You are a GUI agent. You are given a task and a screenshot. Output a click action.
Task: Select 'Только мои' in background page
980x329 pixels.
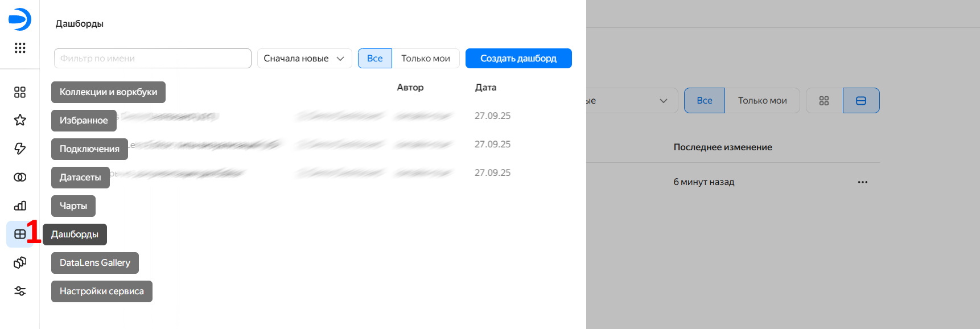[762, 101]
